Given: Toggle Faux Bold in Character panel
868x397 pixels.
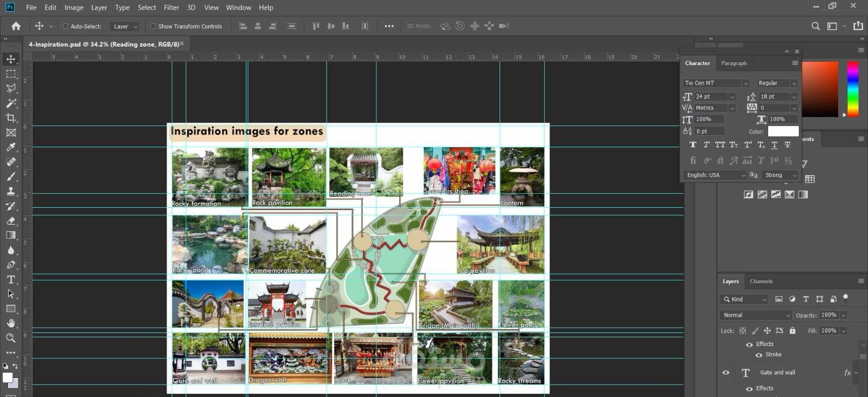Looking at the screenshot, I should point(693,145).
